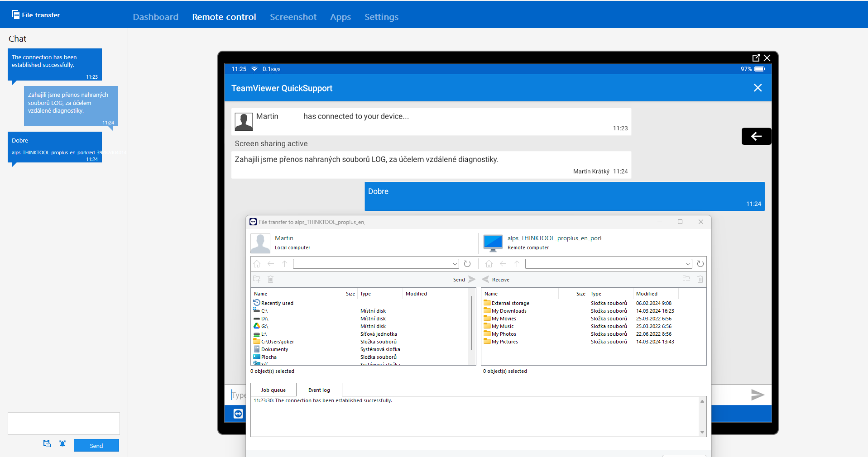Minimize the File transfer window

[x=660, y=222]
